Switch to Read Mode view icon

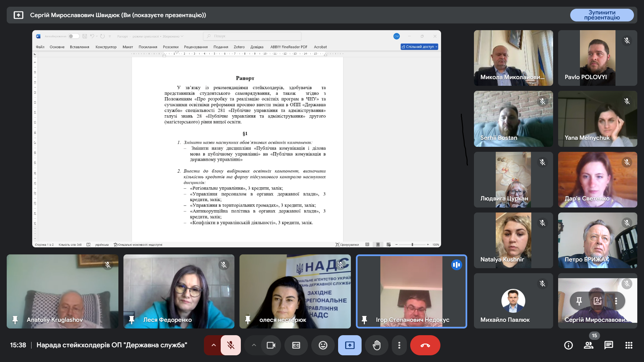367,245
